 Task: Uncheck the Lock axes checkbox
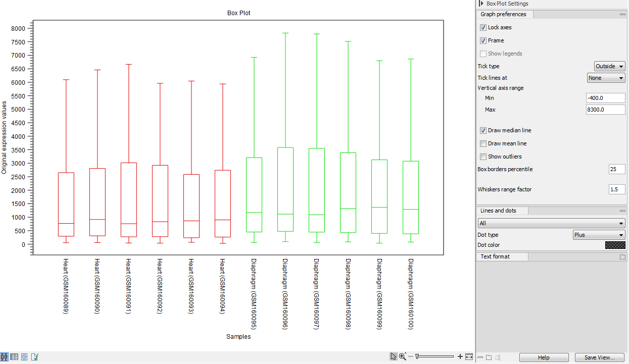pos(483,27)
